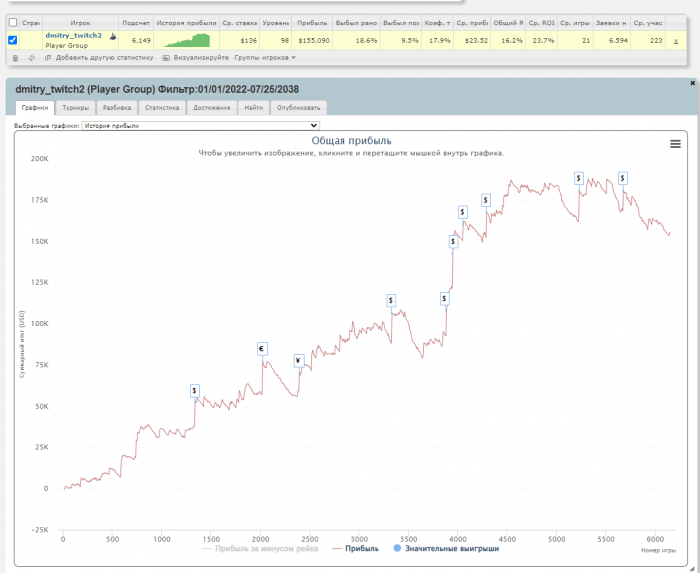
Task: Click the average stake value $136
Action: pos(248,41)
